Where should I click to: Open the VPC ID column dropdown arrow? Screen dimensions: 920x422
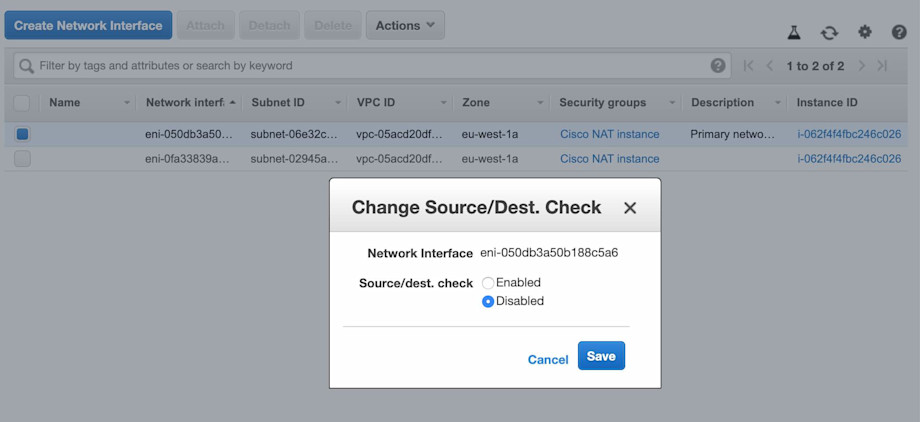point(444,103)
